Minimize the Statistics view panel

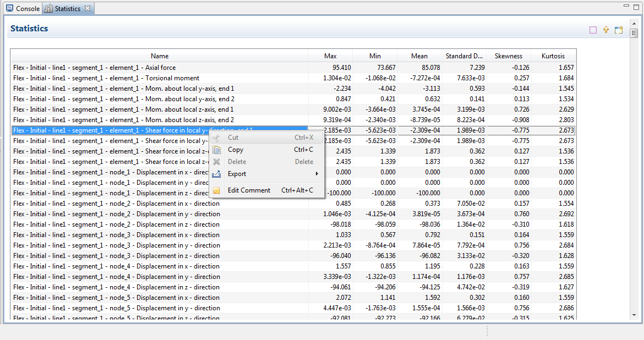click(x=626, y=6)
